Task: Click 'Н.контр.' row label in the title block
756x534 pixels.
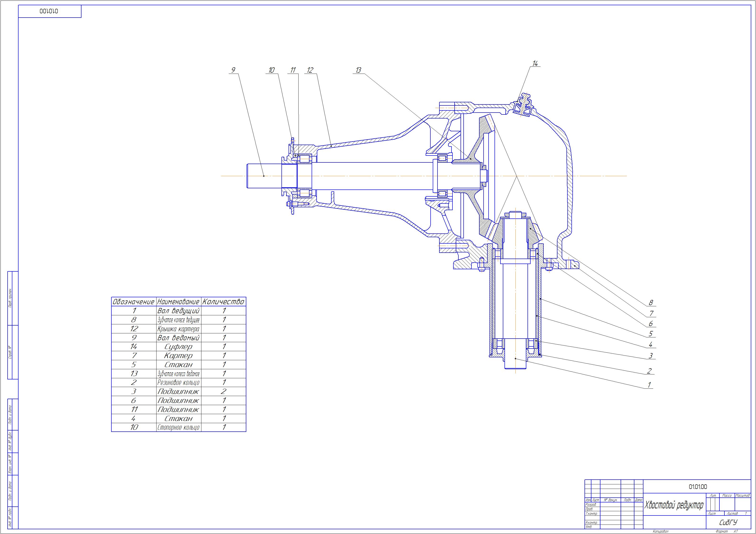Action: [x=591, y=522]
